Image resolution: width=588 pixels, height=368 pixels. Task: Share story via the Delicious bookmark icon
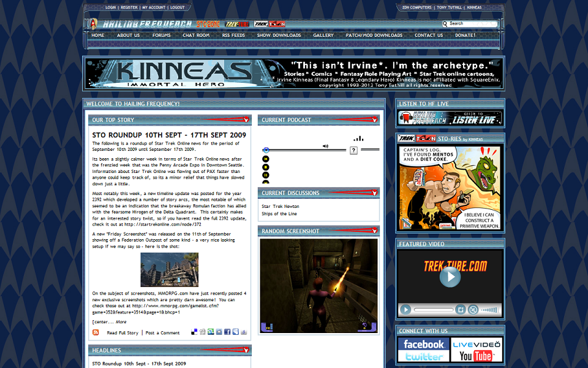click(194, 332)
